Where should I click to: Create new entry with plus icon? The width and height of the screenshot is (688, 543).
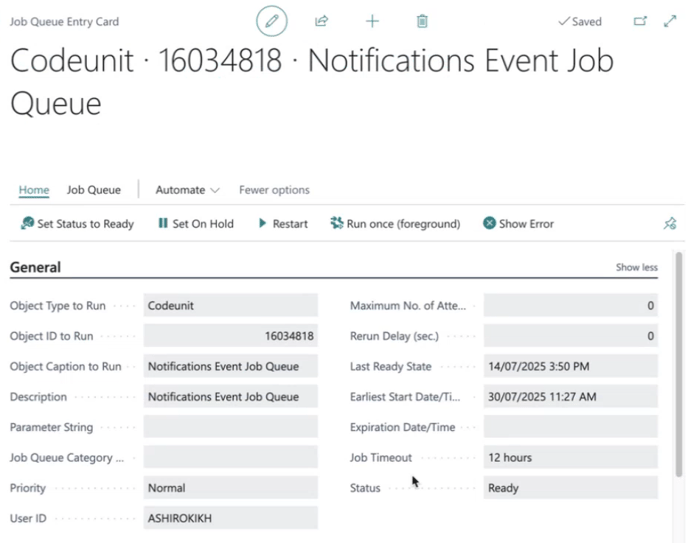coord(372,21)
